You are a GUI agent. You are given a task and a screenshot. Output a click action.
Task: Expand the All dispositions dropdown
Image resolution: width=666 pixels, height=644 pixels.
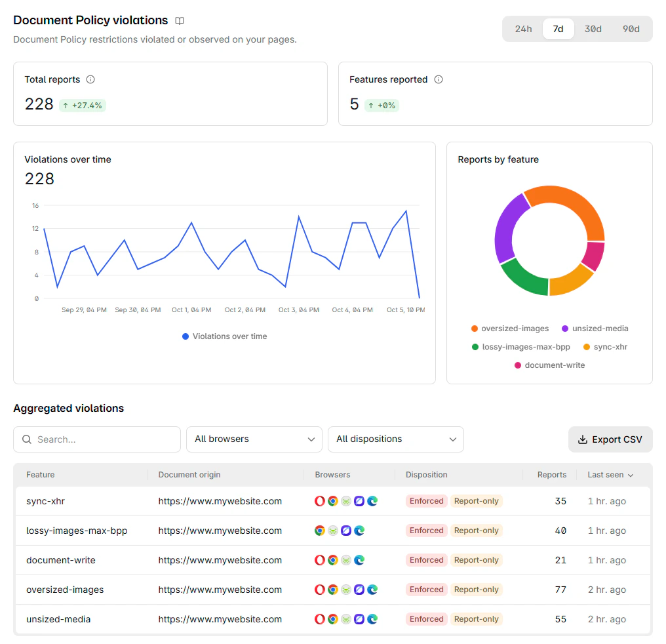(395, 439)
